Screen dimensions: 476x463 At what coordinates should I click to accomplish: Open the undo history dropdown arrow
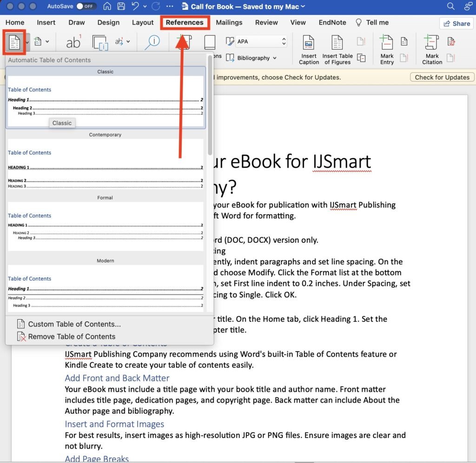pyautogui.click(x=145, y=7)
